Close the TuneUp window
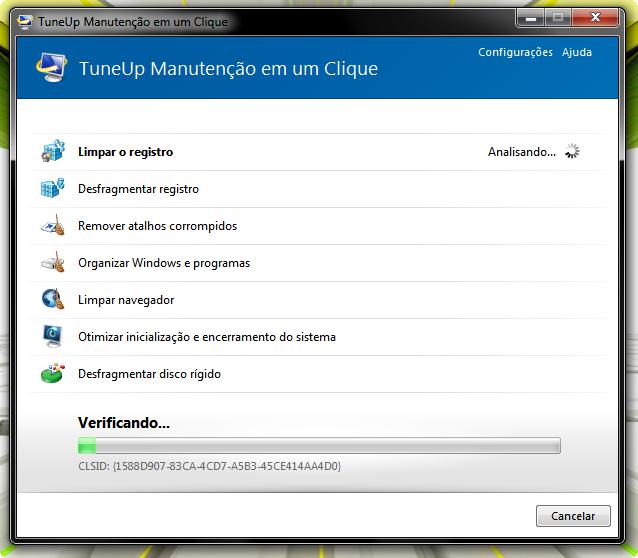The image size is (638, 558). click(x=595, y=18)
